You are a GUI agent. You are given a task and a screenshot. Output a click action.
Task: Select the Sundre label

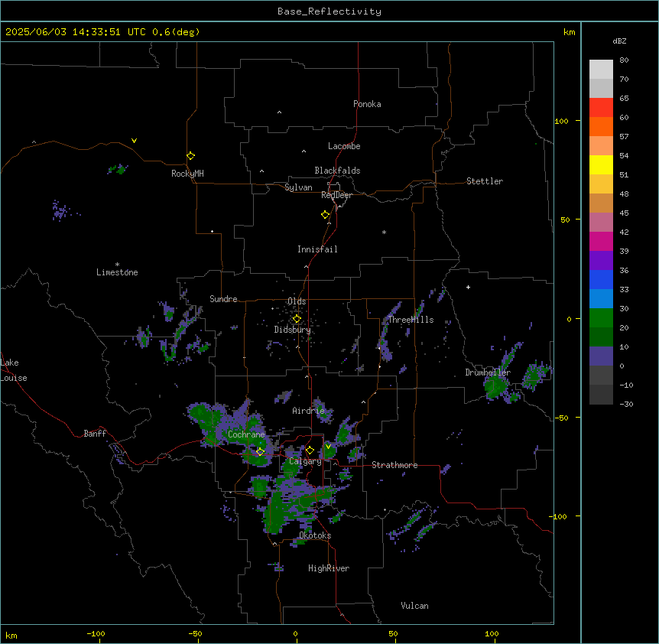point(223,299)
